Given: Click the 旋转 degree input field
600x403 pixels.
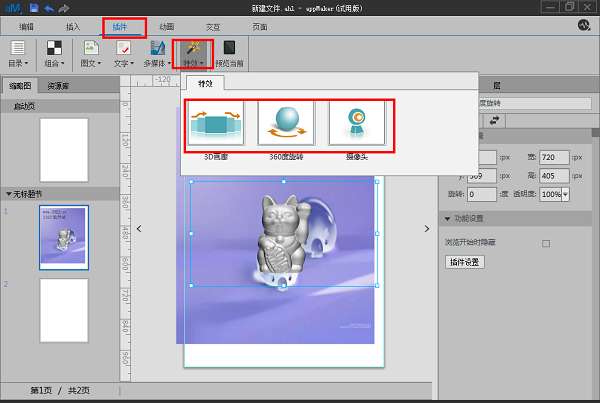Looking at the screenshot, I should [482, 195].
